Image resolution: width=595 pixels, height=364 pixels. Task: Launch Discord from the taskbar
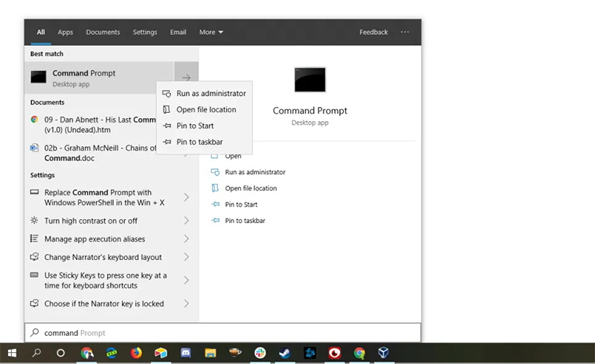point(185,353)
